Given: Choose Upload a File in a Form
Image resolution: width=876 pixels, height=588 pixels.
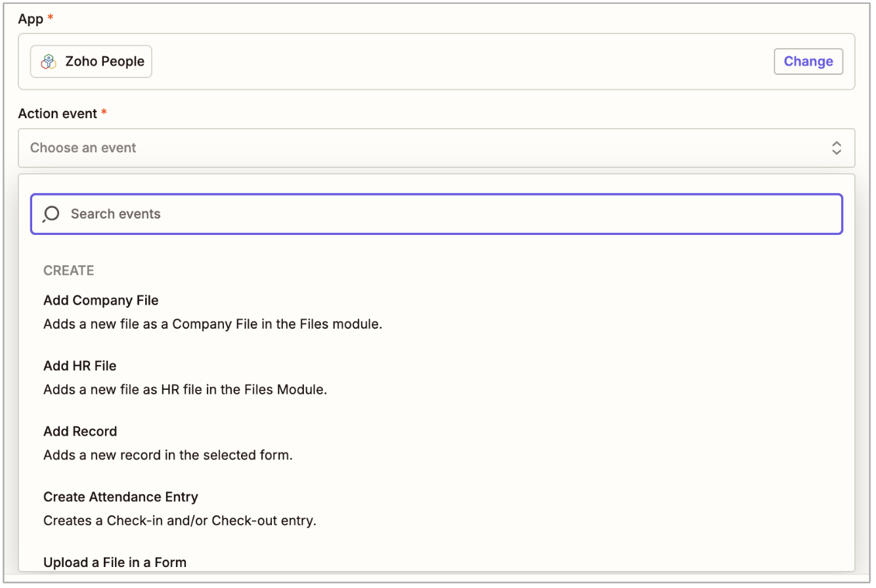Looking at the screenshot, I should [115, 562].
